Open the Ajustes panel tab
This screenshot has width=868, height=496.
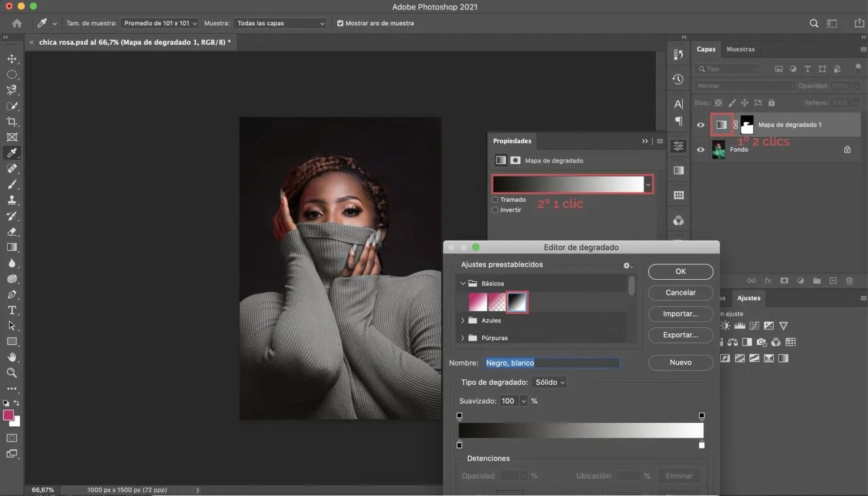(749, 298)
